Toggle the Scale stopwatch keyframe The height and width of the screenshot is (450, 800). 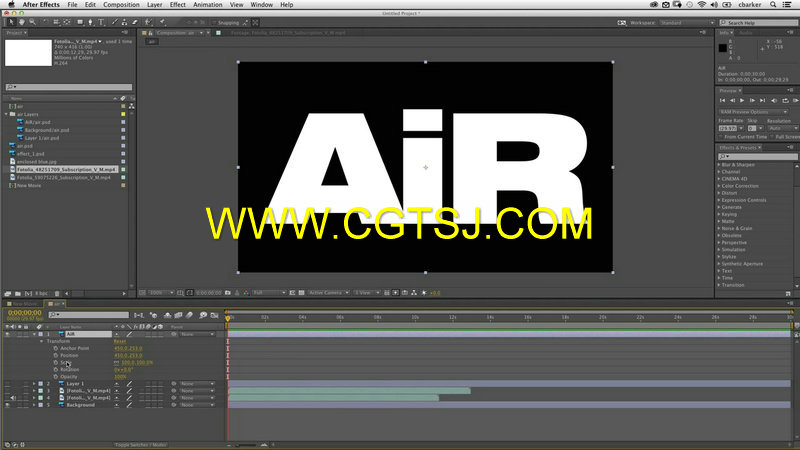[56, 362]
